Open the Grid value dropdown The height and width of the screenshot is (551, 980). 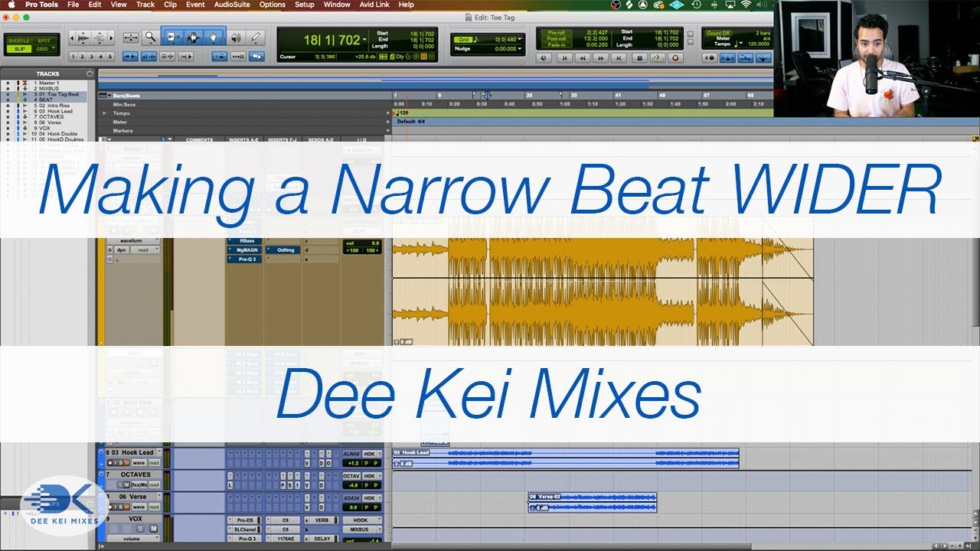pyautogui.click(x=521, y=39)
